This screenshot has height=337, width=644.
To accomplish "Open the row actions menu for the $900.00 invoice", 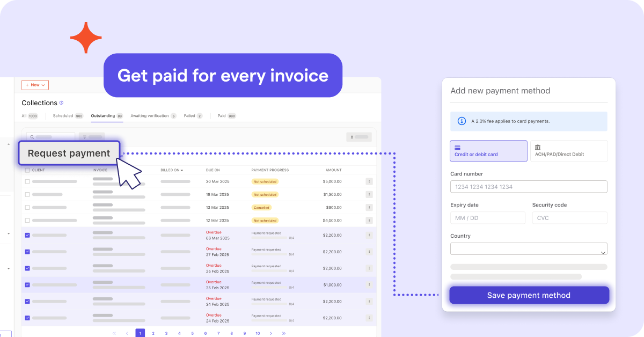I will click(x=369, y=207).
